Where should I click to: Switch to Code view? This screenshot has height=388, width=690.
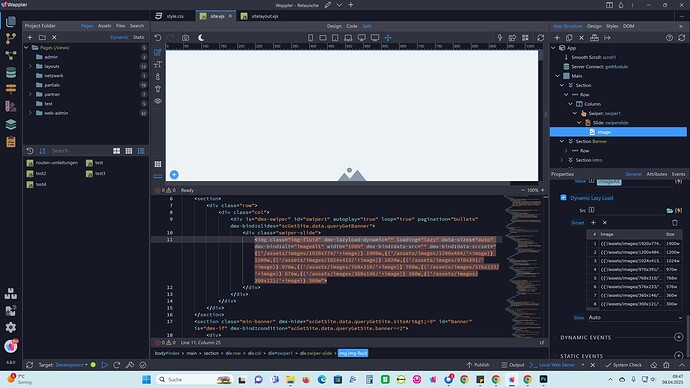click(x=352, y=26)
